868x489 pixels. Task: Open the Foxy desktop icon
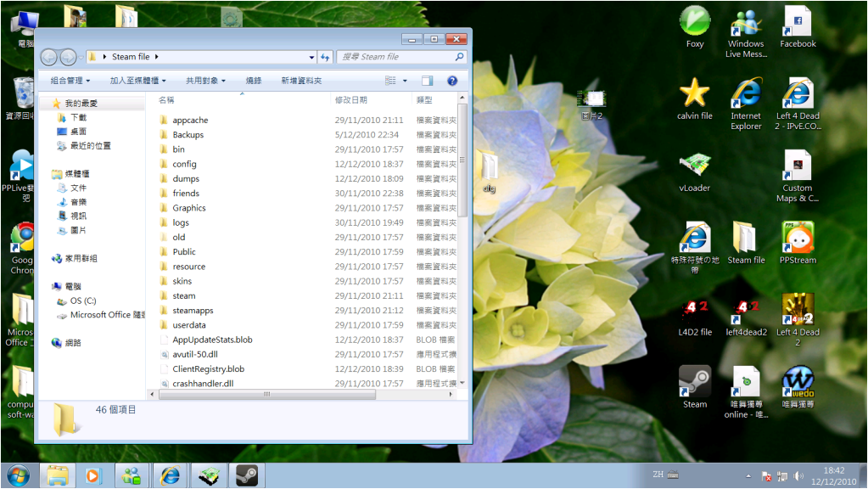pyautogui.click(x=695, y=21)
